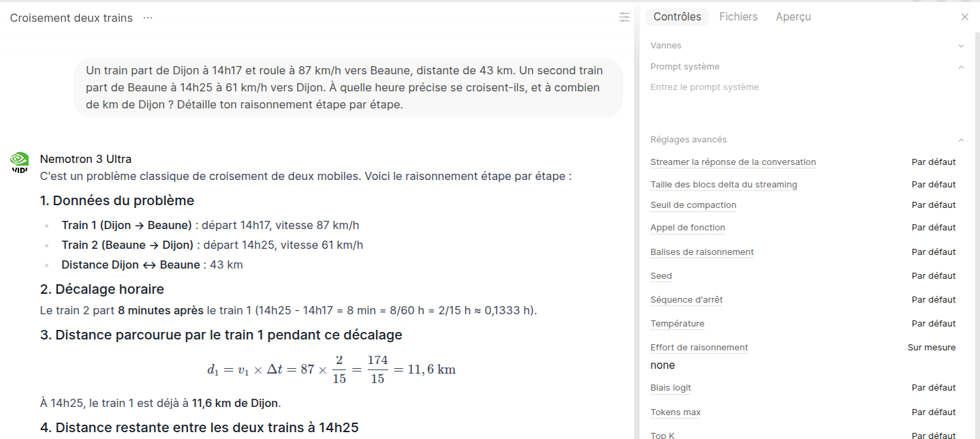
Task: Collapse the Prompt système section chevron
Action: (962, 67)
